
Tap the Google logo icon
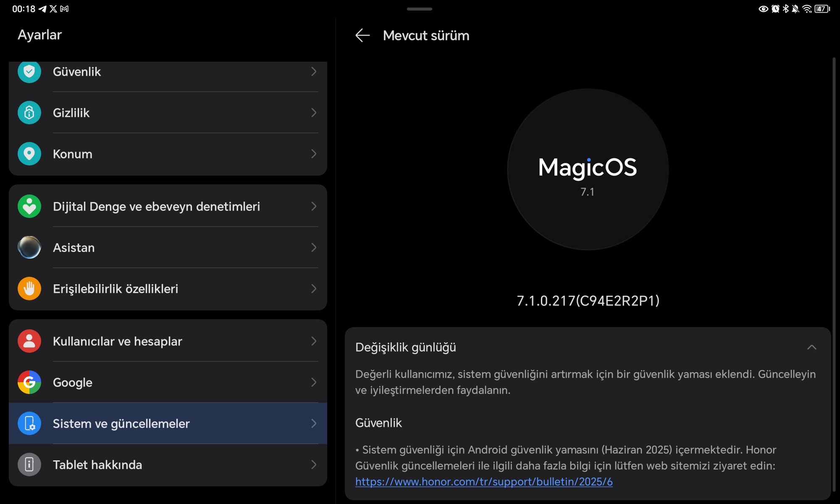tap(29, 382)
